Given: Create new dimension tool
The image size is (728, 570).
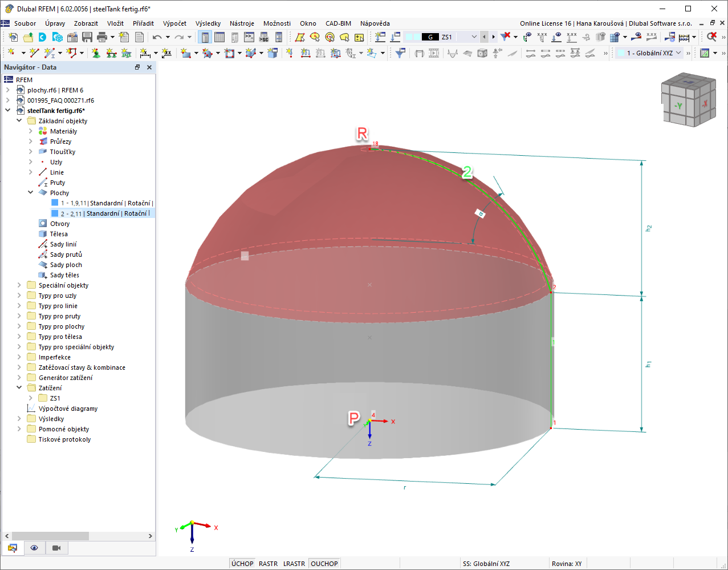Looking at the screenshot, I should tap(145, 52).
